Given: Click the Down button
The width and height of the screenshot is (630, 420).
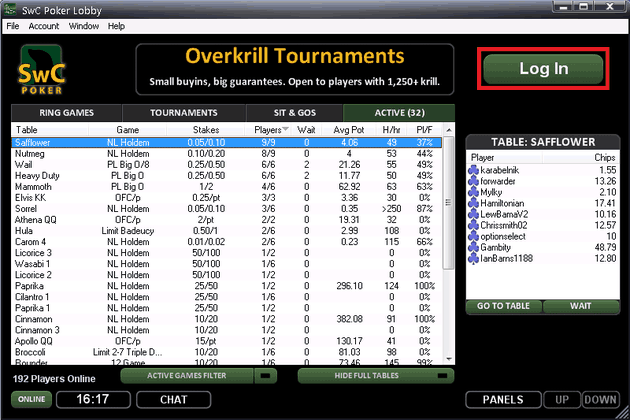Looking at the screenshot, I should click(600, 400).
